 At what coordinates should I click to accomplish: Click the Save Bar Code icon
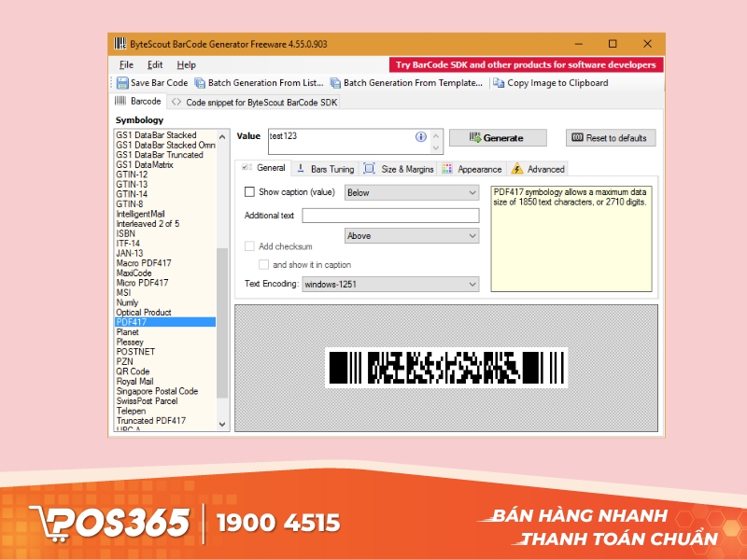tap(123, 82)
